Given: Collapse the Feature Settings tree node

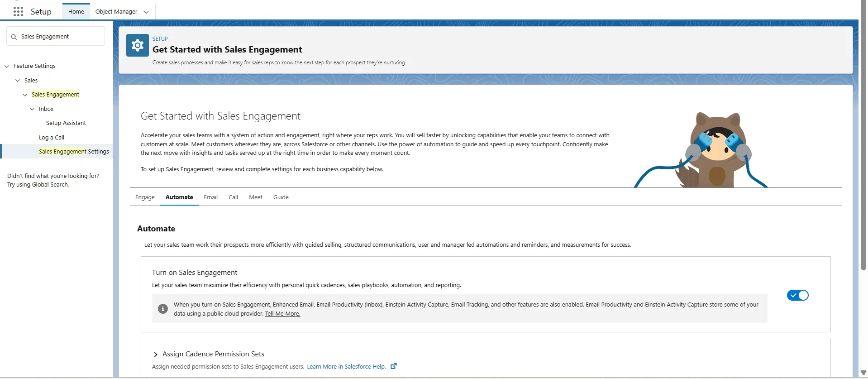Looking at the screenshot, I should point(7,67).
